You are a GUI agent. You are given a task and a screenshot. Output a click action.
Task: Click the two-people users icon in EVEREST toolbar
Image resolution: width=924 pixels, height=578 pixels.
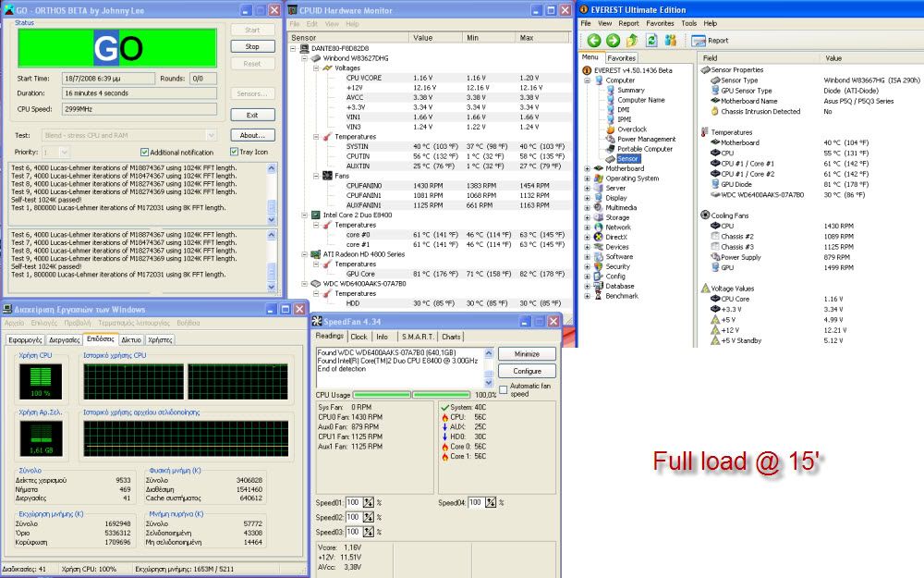click(x=671, y=41)
